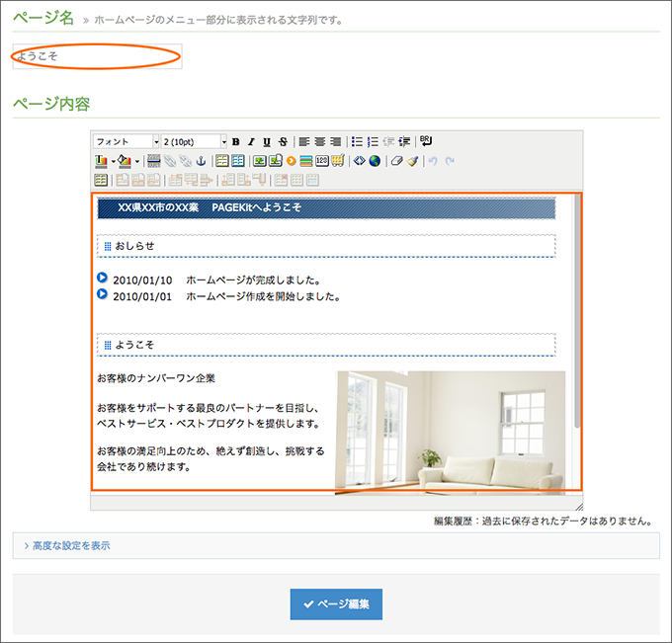Screen dimensions: 672x643
Task: Click the ページ編集 submit button
Action: click(x=336, y=604)
